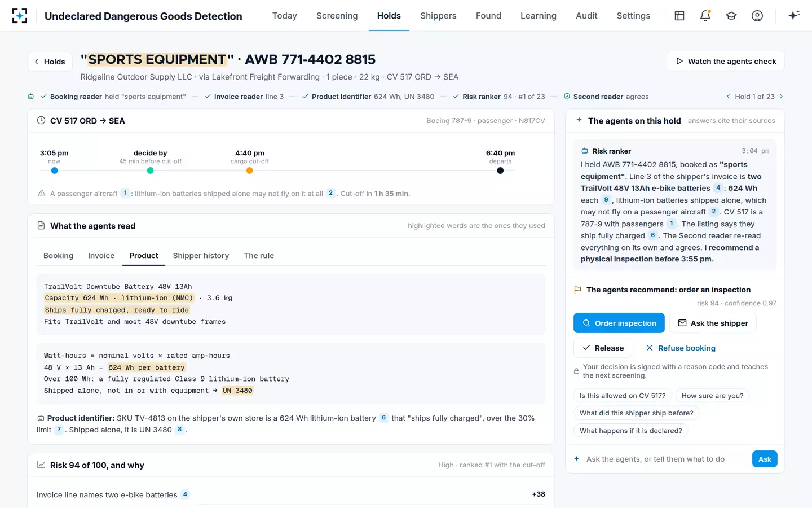Open the Screening section
This screenshot has height=508, width=812.
click(x=337, y=16)
